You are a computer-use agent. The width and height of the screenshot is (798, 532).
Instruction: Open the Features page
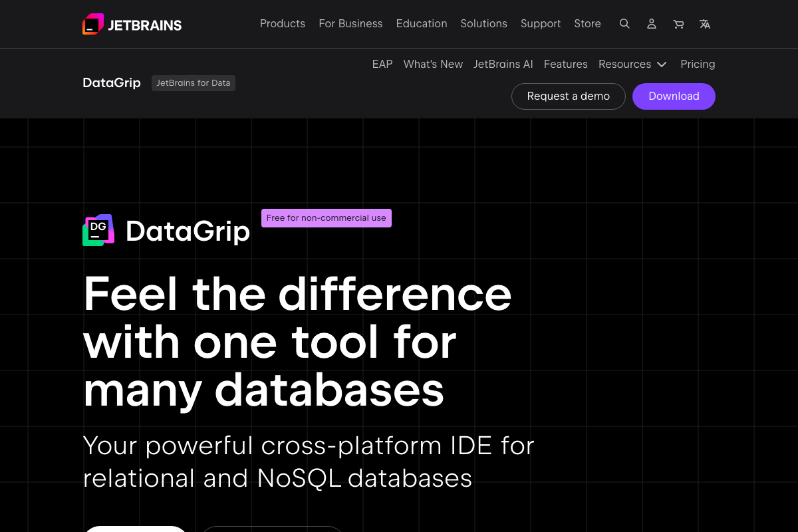[566, 65]
